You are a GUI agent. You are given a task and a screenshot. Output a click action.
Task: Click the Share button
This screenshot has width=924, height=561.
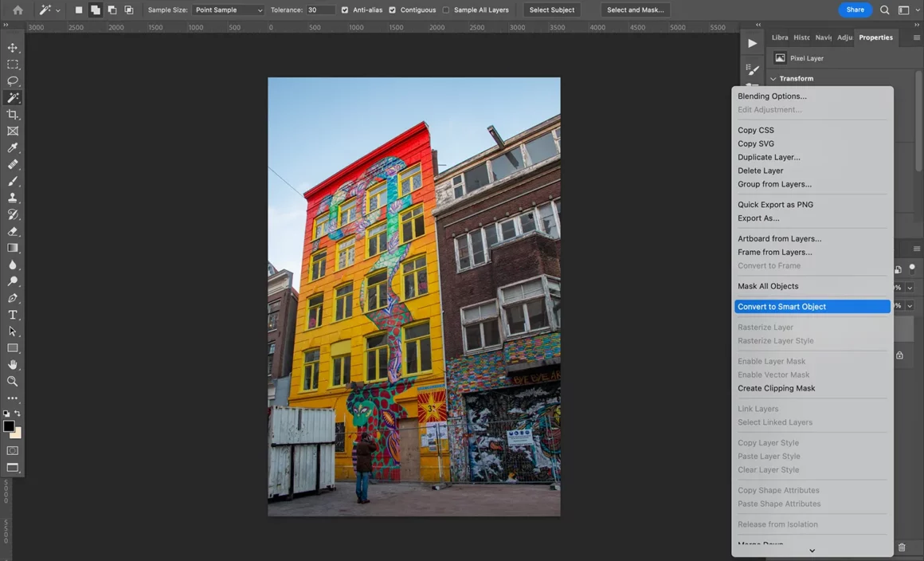[855, 10]
